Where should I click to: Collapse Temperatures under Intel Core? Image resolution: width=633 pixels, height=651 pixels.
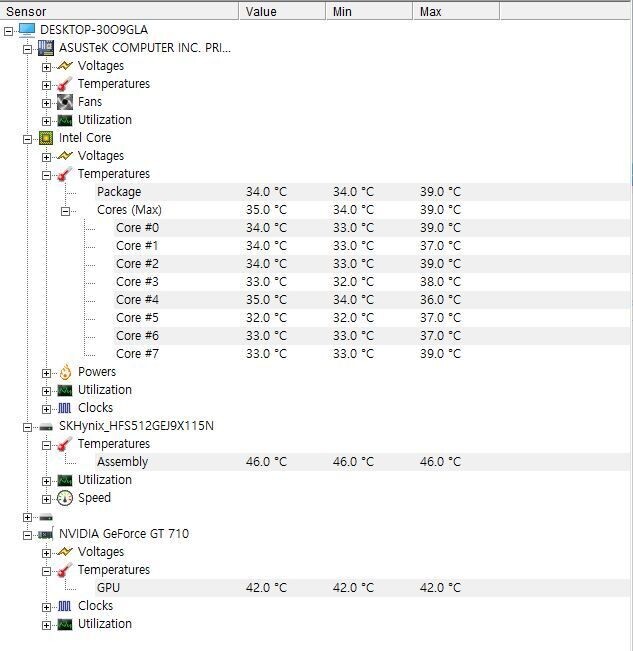coord(46,174)
